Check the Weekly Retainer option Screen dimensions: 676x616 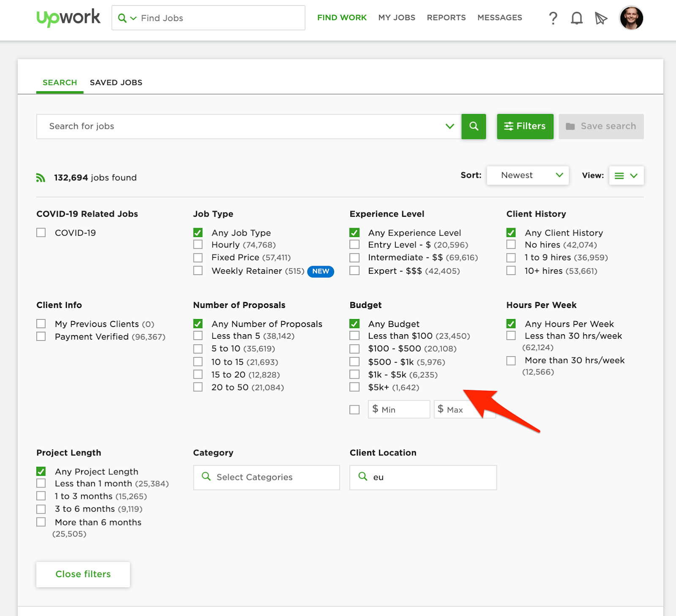coord(198,270)
